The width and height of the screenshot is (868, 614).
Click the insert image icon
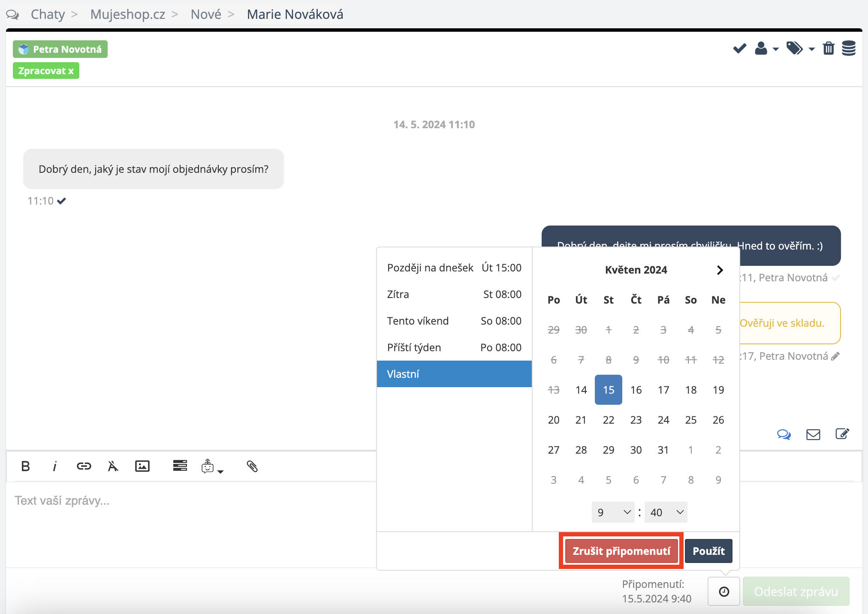[x=142, y=466]
